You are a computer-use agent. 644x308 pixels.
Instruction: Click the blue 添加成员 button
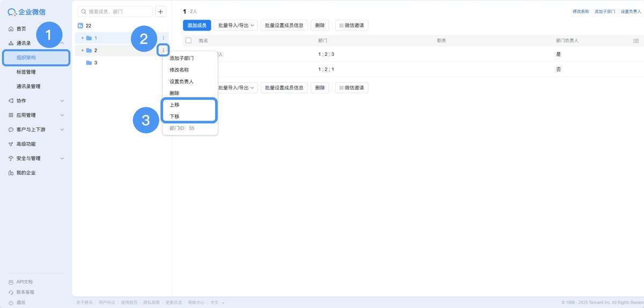click(x=196, y=25)
